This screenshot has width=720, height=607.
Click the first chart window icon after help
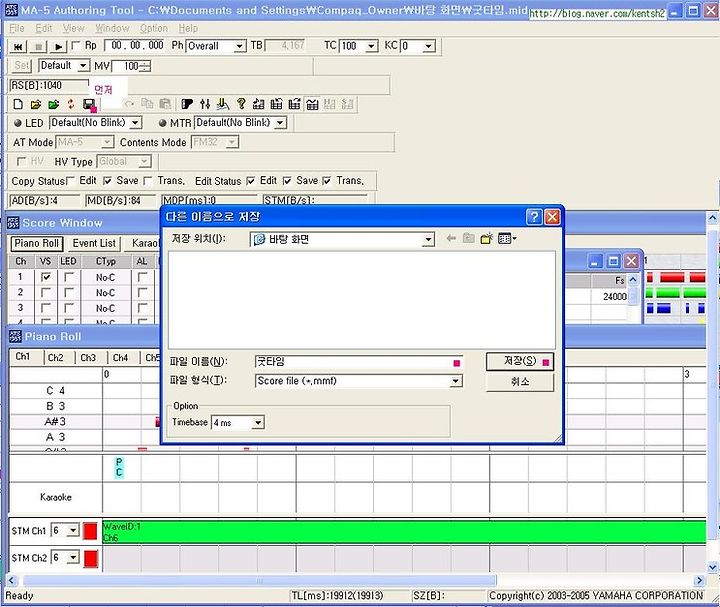pos(259,104)
